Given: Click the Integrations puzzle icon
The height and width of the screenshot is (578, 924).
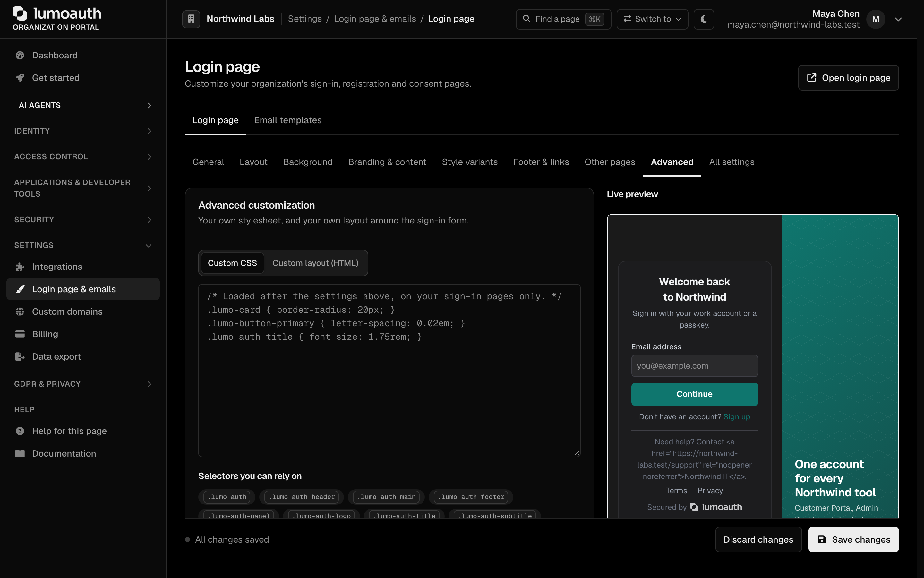Looking at the screenshot, I should [20, 267].
